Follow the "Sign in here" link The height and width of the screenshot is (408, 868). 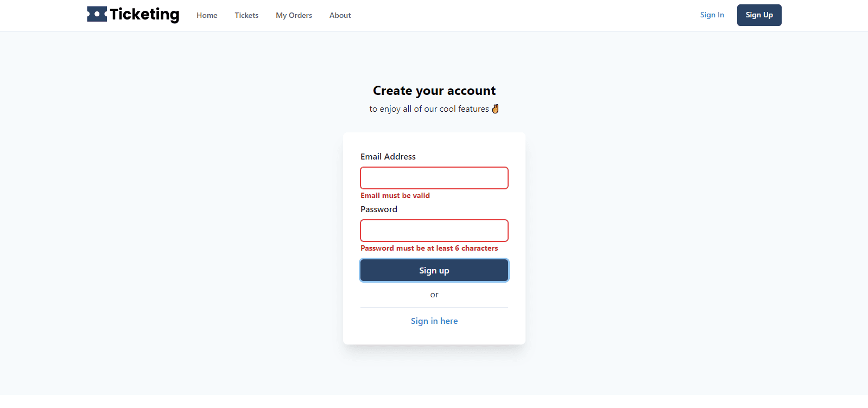click(x=434, y=321)
